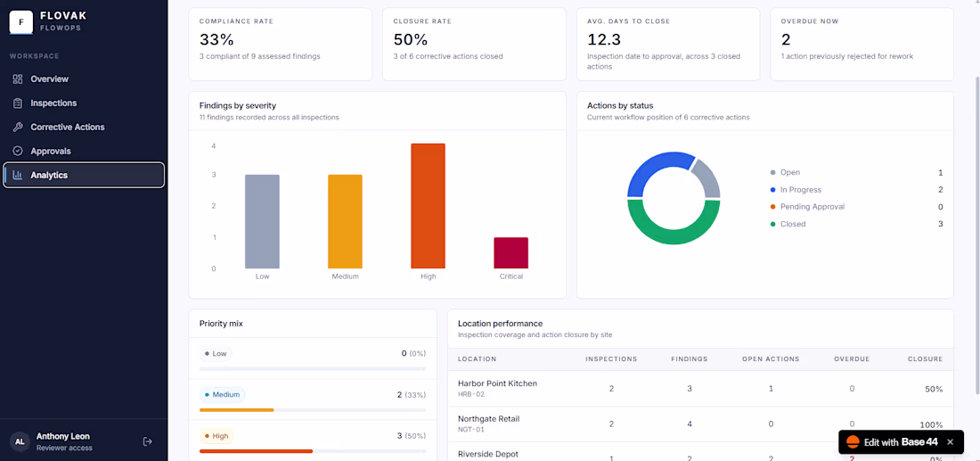The image size is (980, 461).
Task: Click the Findings by severity title
Action: (x=238, y=106)
